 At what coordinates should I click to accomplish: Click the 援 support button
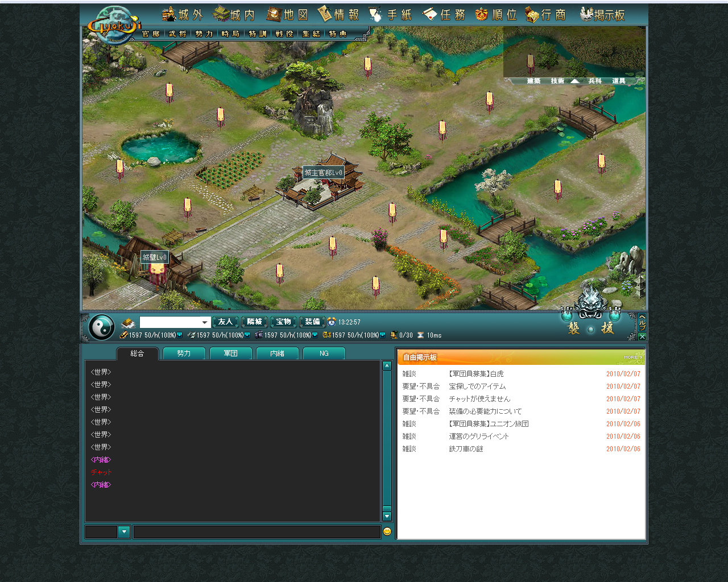(x=607, y=328)
